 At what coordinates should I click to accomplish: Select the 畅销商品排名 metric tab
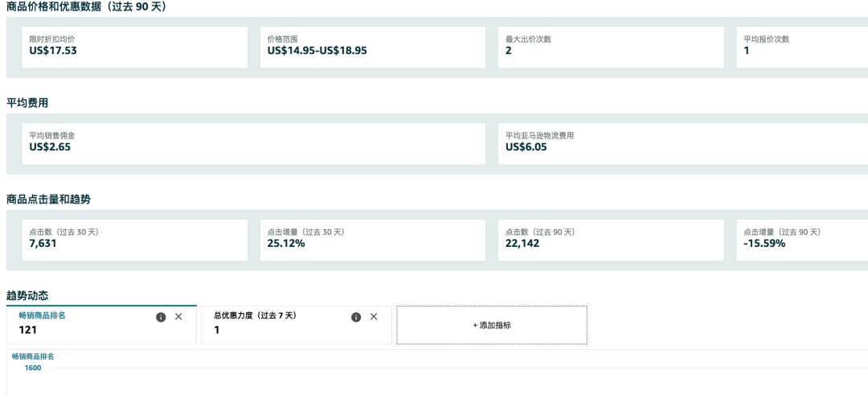click(101, 325)
